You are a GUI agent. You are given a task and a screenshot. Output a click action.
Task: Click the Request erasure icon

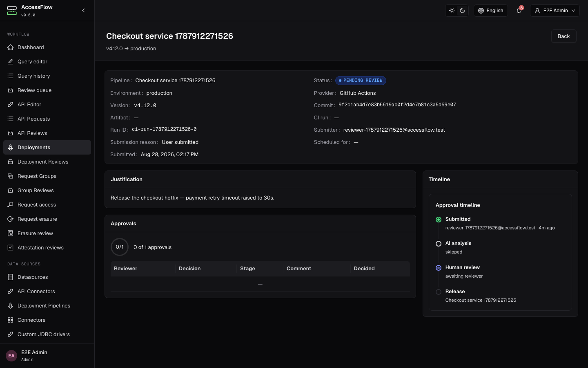11,219
